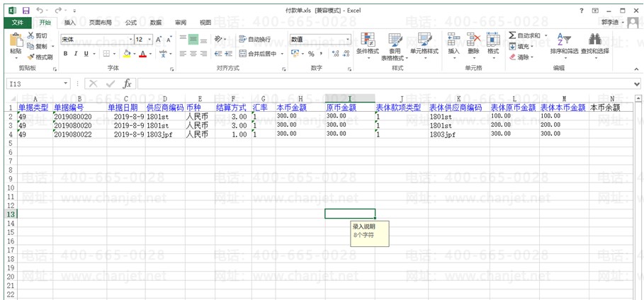The height and width of the screenshot is (300, 644).
Task: Click the text orientation icon
Action: pos(218,40)
